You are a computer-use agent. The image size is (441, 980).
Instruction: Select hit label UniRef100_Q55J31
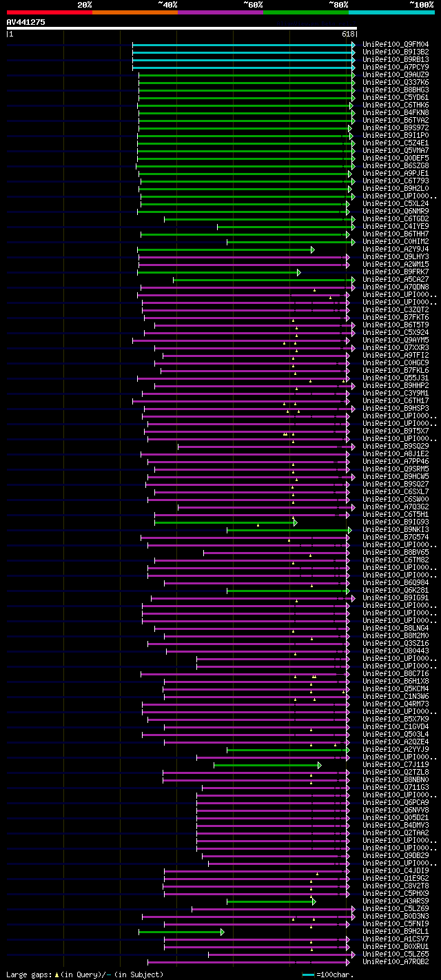396,378
